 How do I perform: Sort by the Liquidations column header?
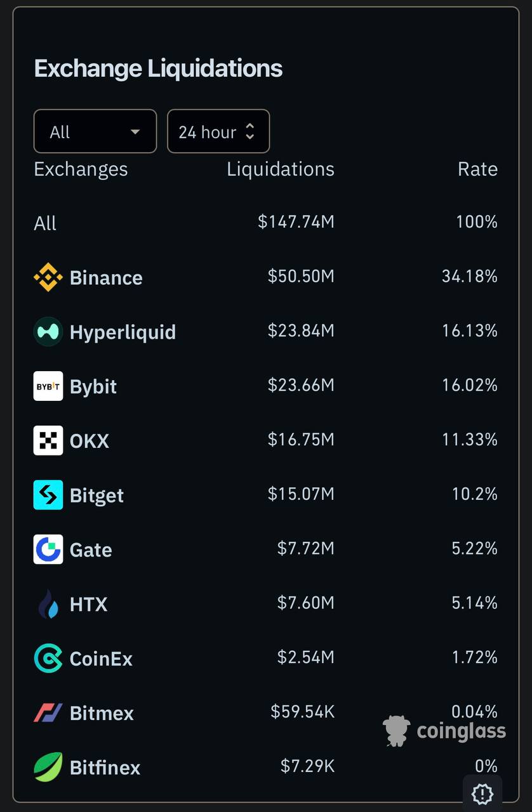coord(281,169)
